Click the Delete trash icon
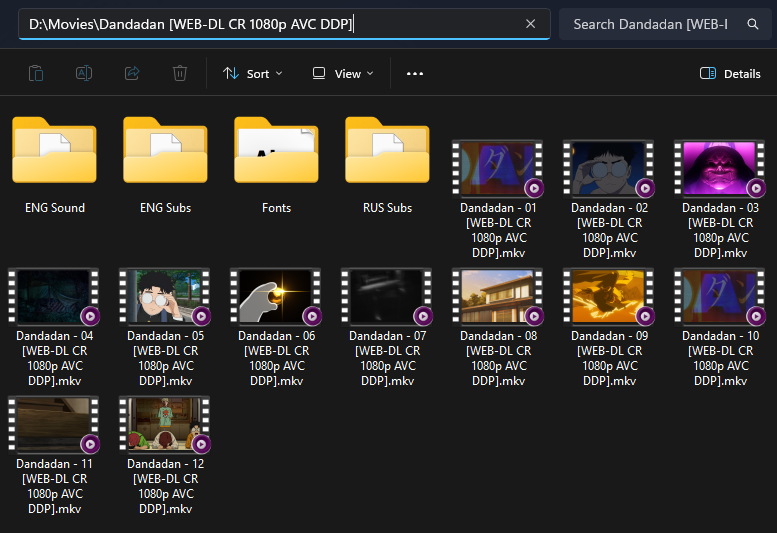Viewport: 777px width, 533px height. click(x=180, y=73)
